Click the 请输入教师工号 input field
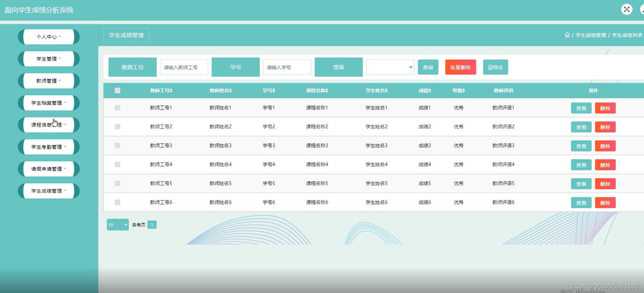This screenshot has height=293, width=644. pyautogui.click(x=184, y=67)
